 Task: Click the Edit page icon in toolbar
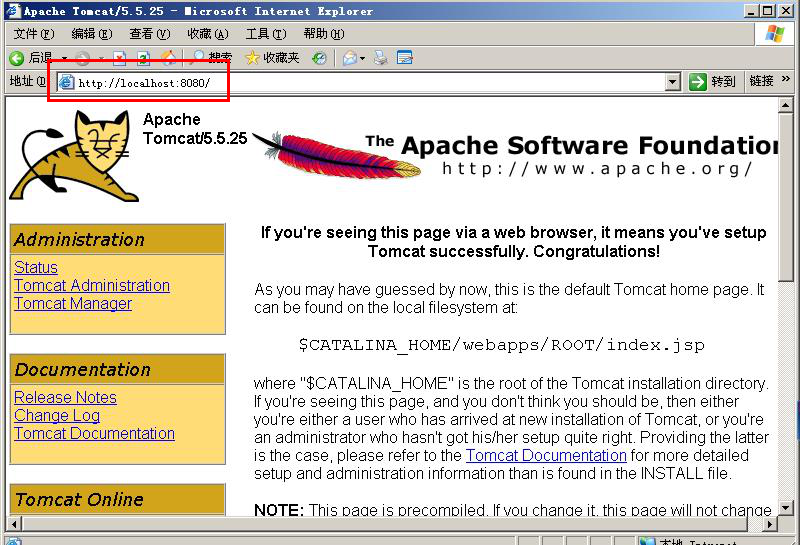(405, 58)
